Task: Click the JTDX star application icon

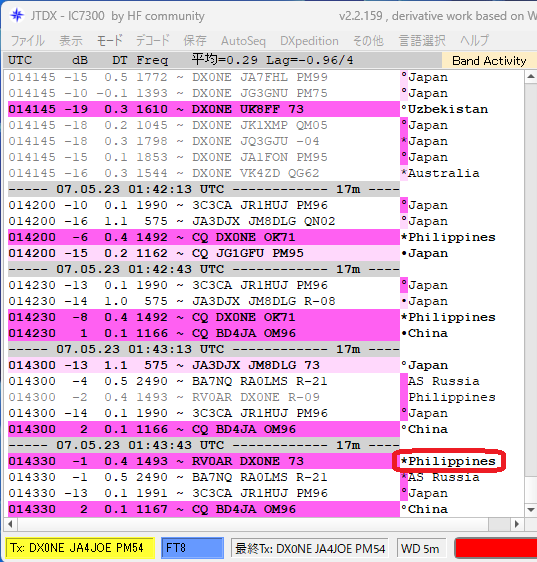Action: tap(16, 15)
